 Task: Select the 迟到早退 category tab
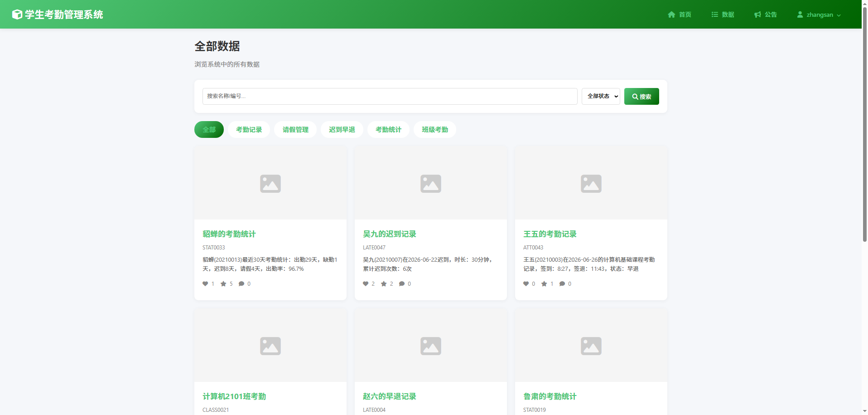click(x=342, y=129)
